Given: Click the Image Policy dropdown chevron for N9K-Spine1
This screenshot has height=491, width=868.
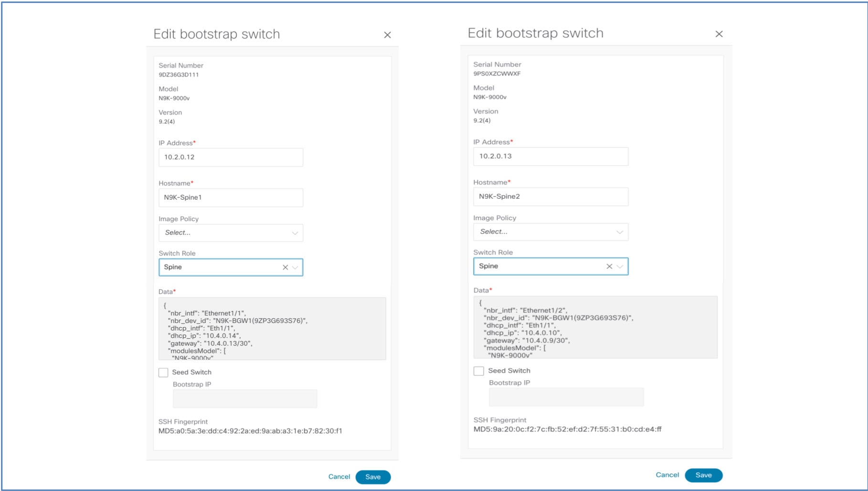Looking at the screenshot, I should [x=295, y=233].
